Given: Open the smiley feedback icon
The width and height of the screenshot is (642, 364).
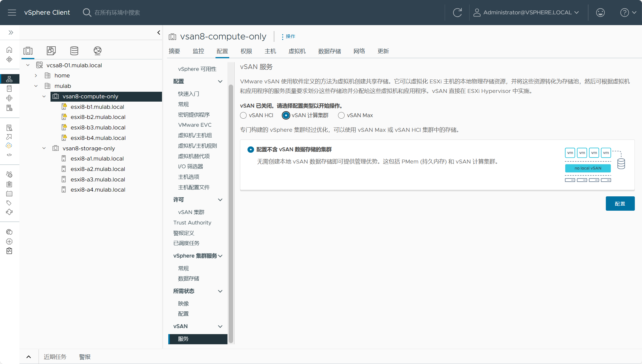Looking at the screenshot, I should (x=600, y=13).
